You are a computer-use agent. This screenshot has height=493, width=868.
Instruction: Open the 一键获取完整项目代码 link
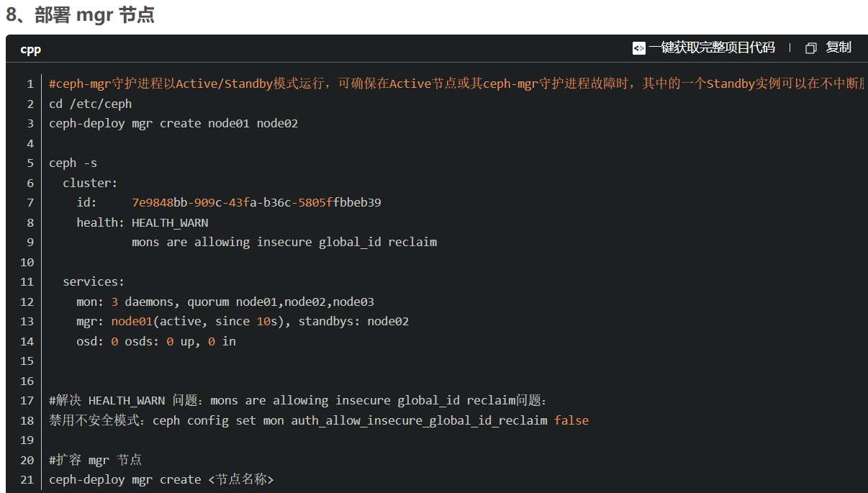[711, 48]
